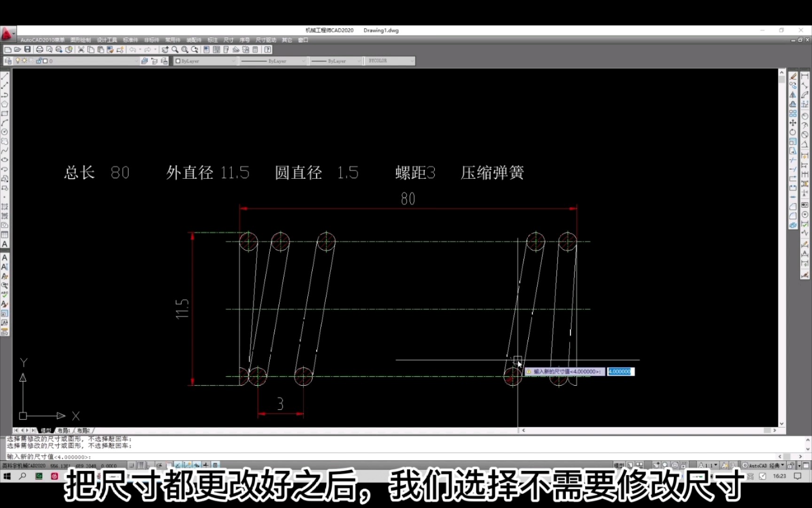Save the current drawing
Viewport: 812px width, 508px height.
coord(27,49)
